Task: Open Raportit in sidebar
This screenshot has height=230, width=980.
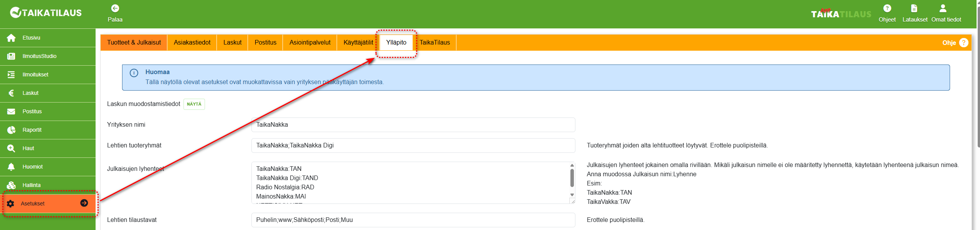Action: pyautogui.click(x=48, y=130)
